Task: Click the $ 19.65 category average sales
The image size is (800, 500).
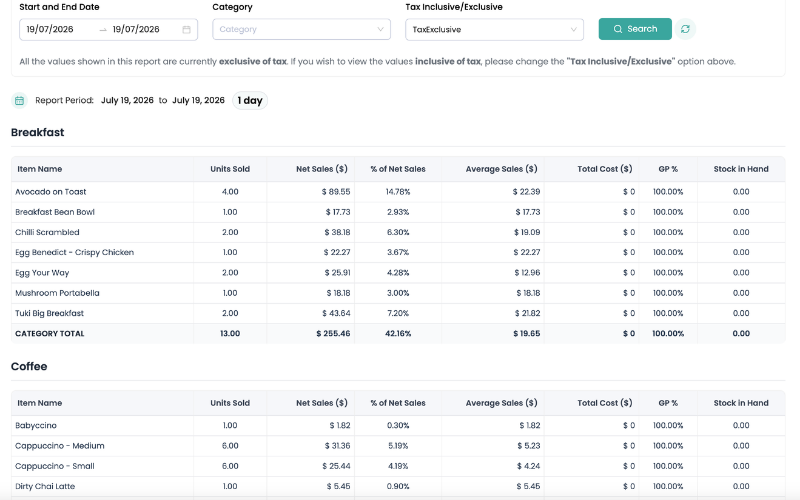Action: tap(527, 334)
